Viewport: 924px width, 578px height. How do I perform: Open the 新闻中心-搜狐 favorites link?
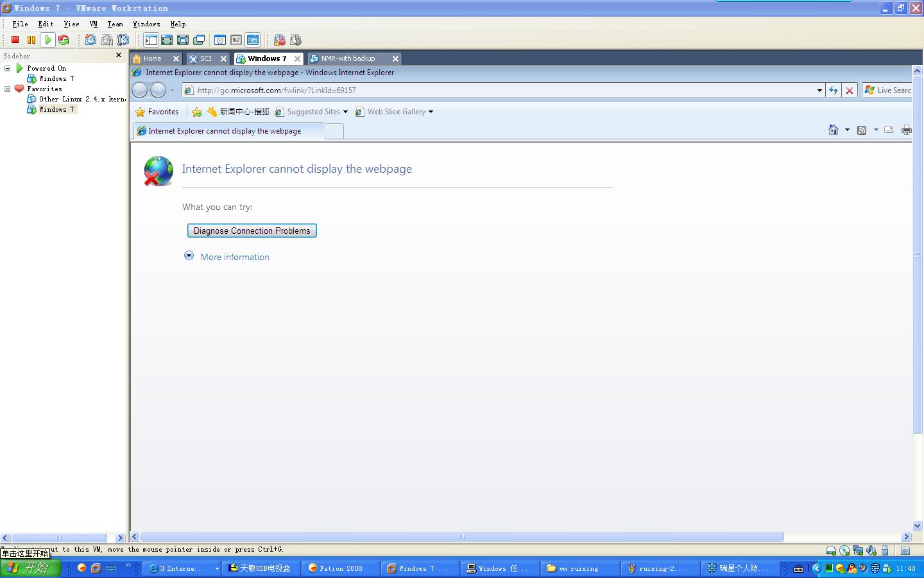tap(238, 112)
